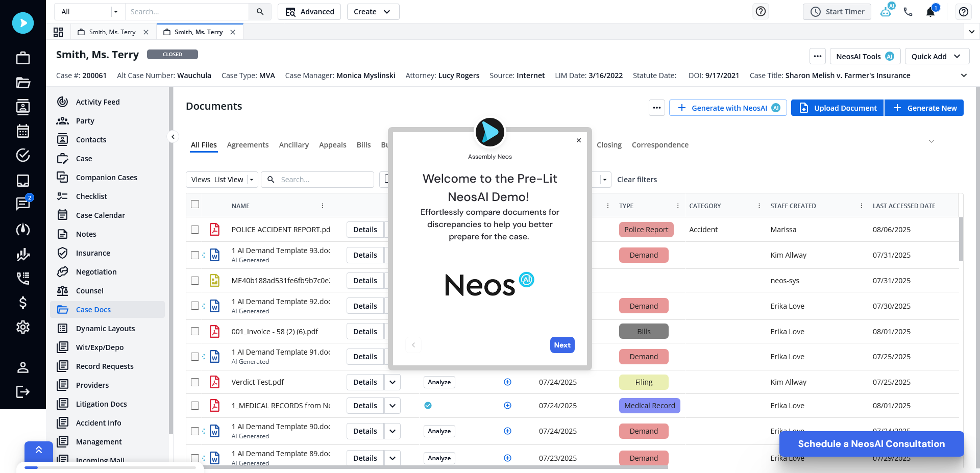
Task: Click plus circle icon in Verdict Test.pdf row
Action: (507, 382)
